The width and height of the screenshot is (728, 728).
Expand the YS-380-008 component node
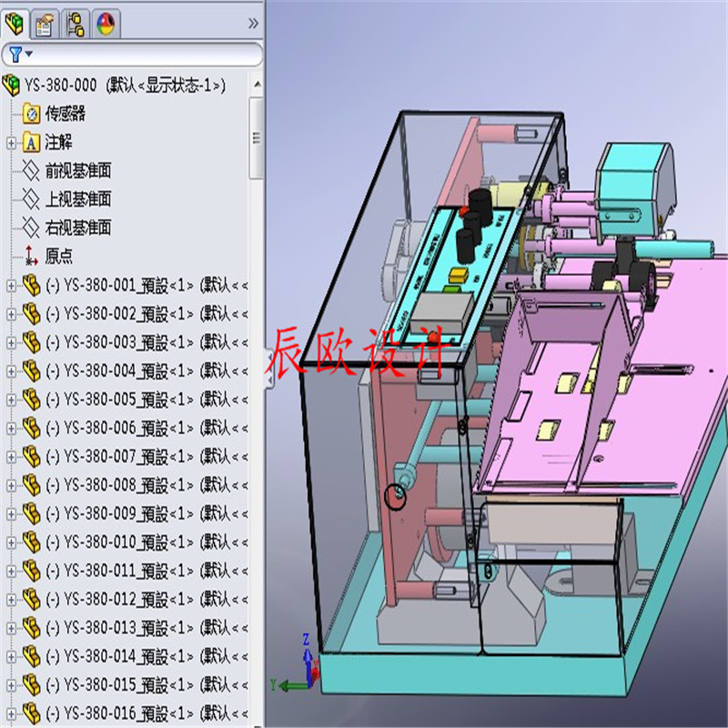click(x=11, y=485)
